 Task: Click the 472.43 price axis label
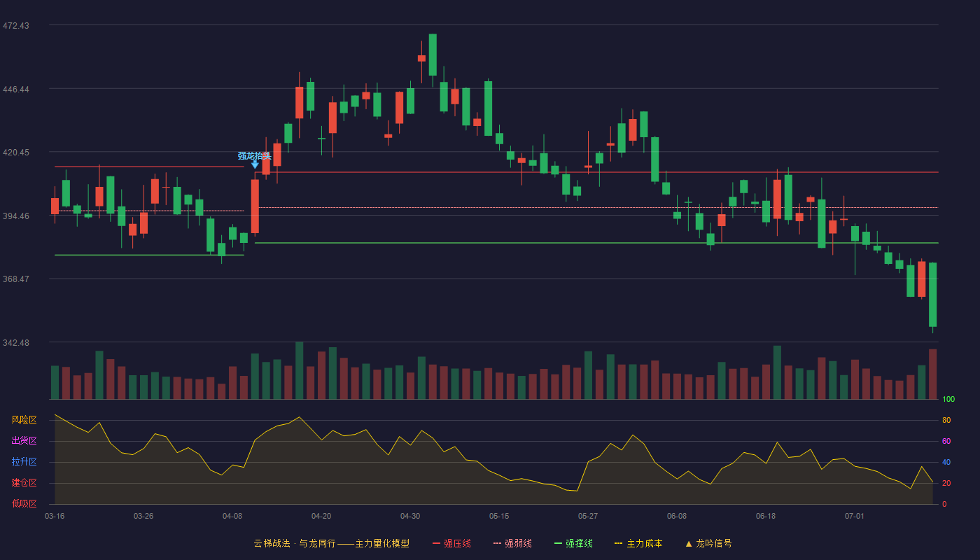click(16, 26)
